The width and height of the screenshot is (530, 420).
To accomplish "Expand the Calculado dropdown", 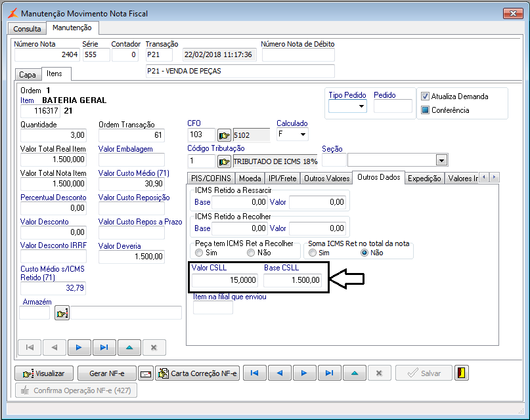I will click(x=302, y=135).
